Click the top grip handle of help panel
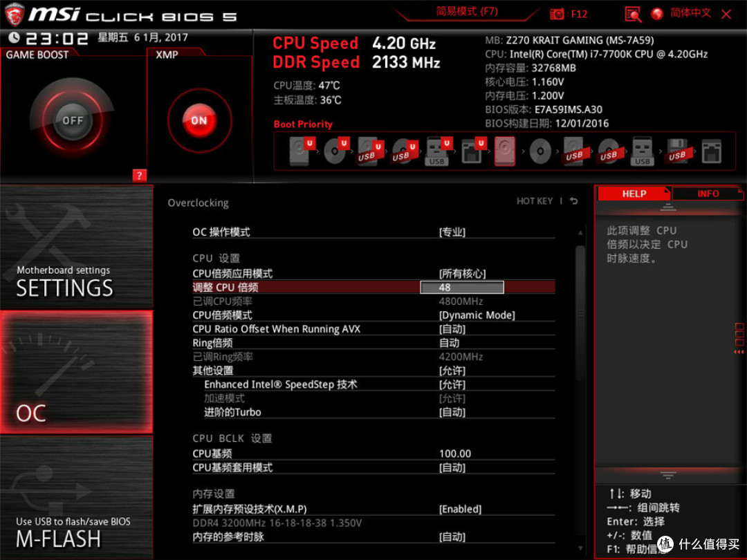 (668, 207)
